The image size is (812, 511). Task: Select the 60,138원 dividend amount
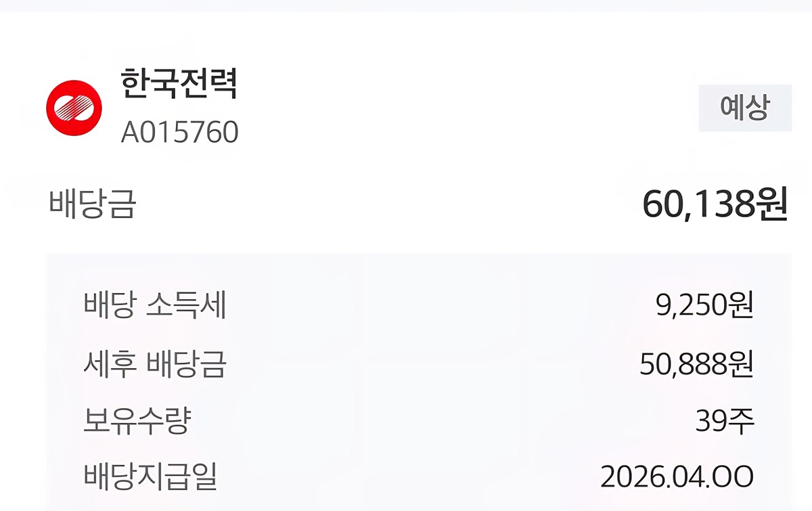[715, 204]
